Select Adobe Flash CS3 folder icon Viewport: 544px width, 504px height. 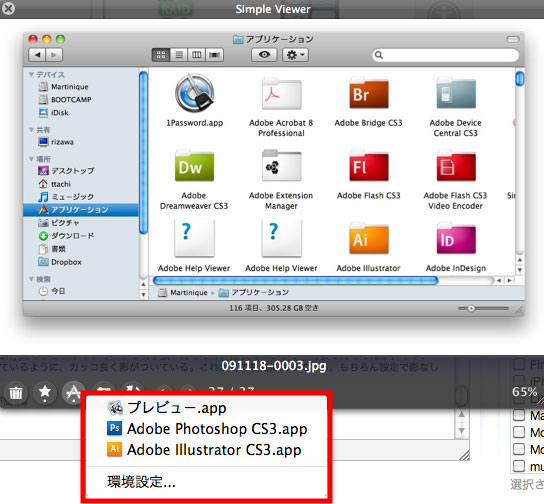[x=368, y=166]
